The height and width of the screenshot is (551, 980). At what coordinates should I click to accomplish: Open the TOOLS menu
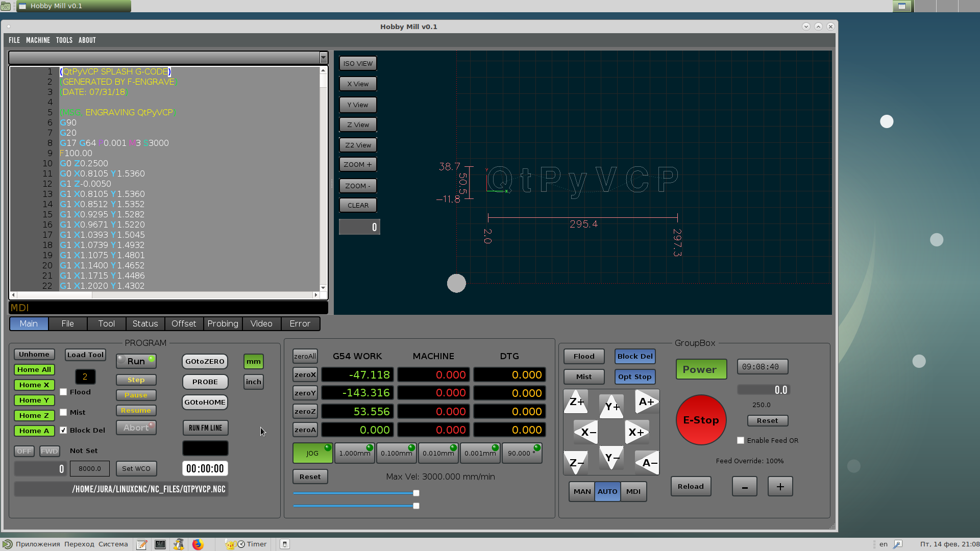point(64,40)
